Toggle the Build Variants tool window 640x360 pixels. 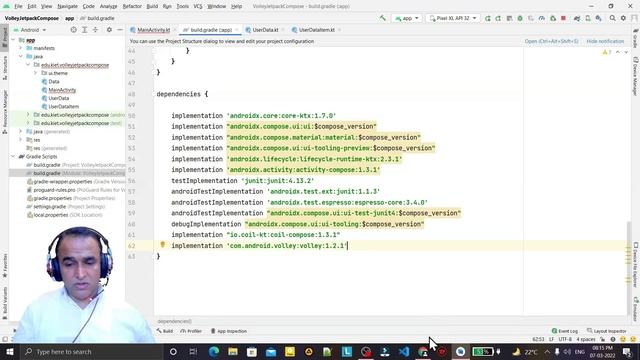[4, 302]
